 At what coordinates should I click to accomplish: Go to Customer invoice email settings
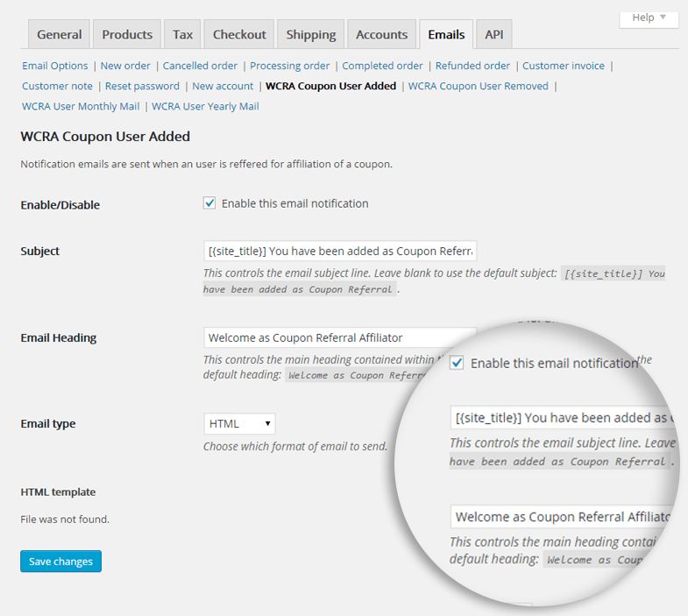tap(564, 66)
